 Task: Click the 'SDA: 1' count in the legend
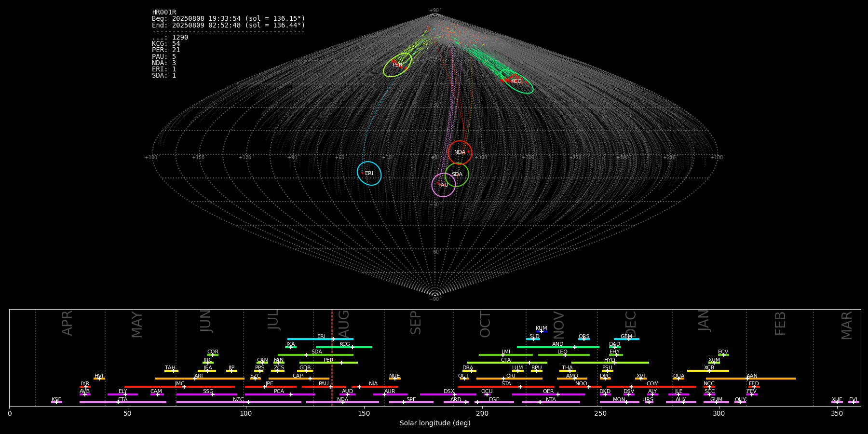(x=164, y=76)
